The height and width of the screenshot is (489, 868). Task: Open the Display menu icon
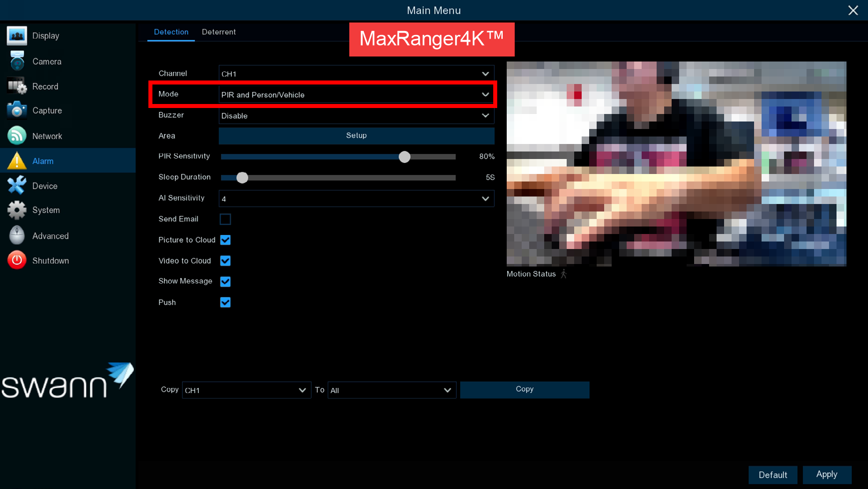point(16,36)
